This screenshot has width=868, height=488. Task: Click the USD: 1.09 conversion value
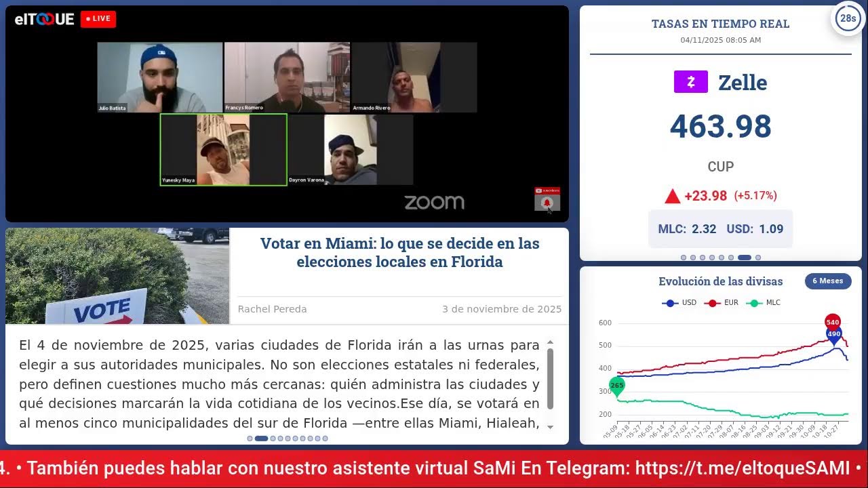tap(755, 229)
